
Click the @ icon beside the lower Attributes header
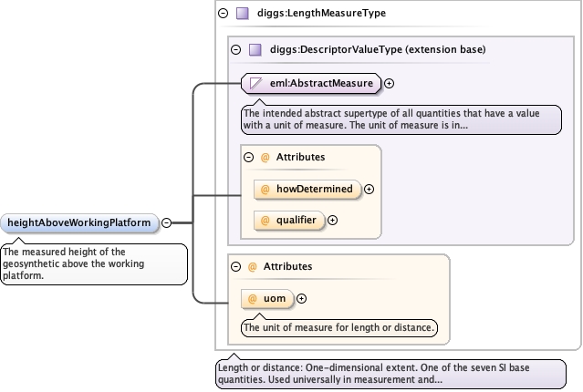253,266
